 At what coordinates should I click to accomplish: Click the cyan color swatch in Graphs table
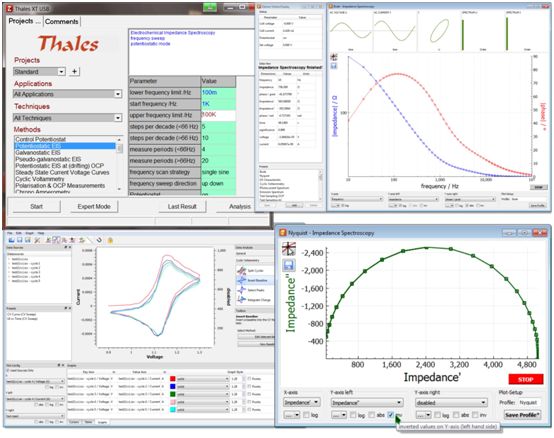(x=173, y=409)
